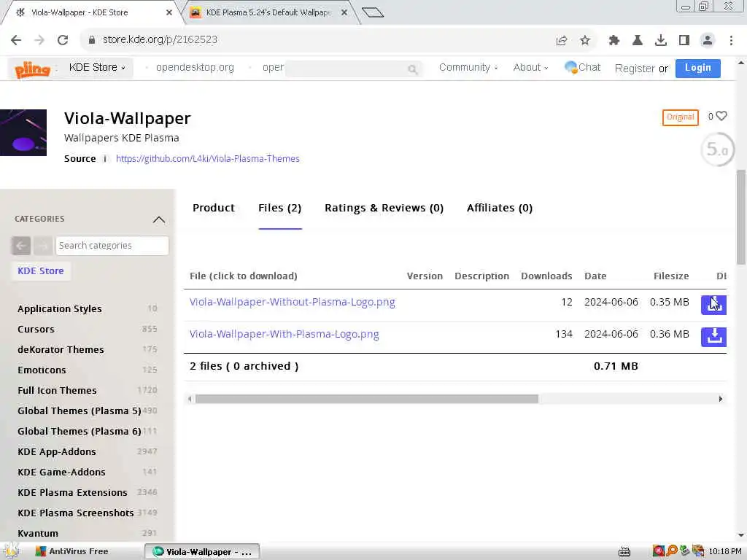The width and height of the screenshot is (747, 560).
Task: Switch to KDE Plasma 5.24's Default Wallpaper tab
Action: [x=267, y=12]
